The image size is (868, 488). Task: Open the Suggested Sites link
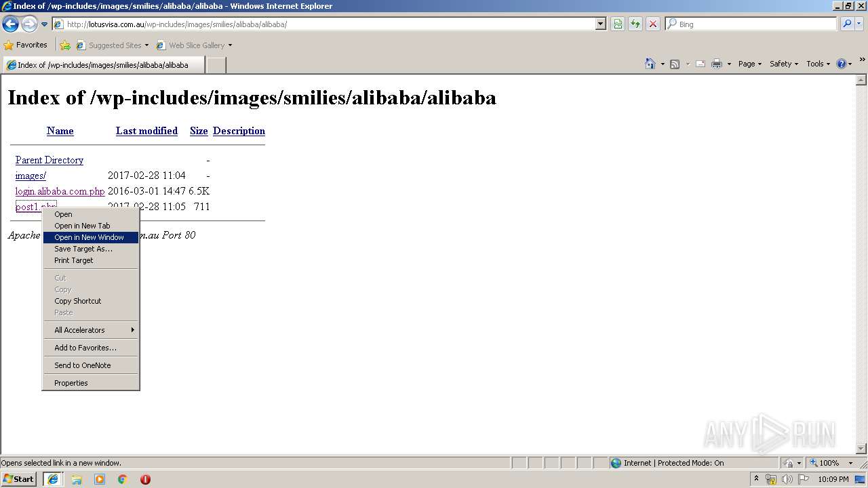click(x=112, y=45)
